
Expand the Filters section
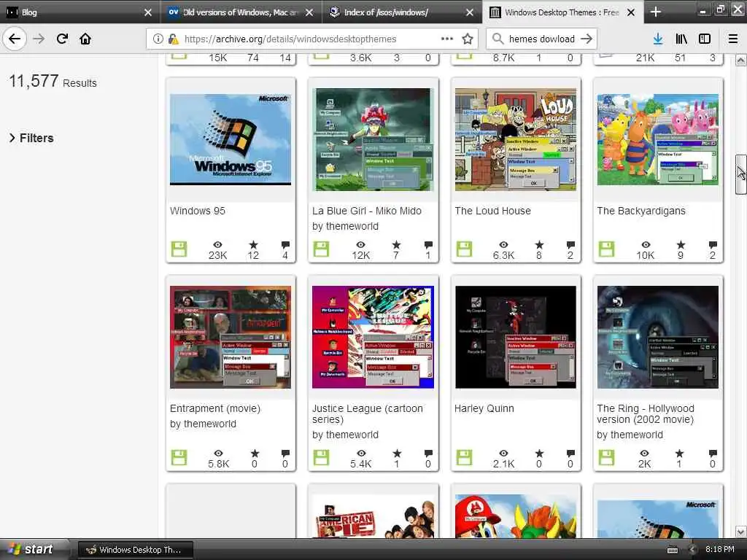coord(31,138)
